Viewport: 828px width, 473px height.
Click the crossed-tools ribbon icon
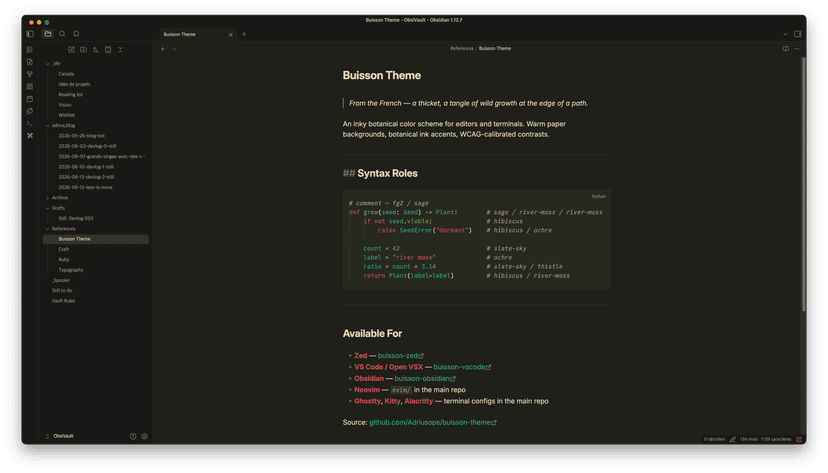pos(30,136)
